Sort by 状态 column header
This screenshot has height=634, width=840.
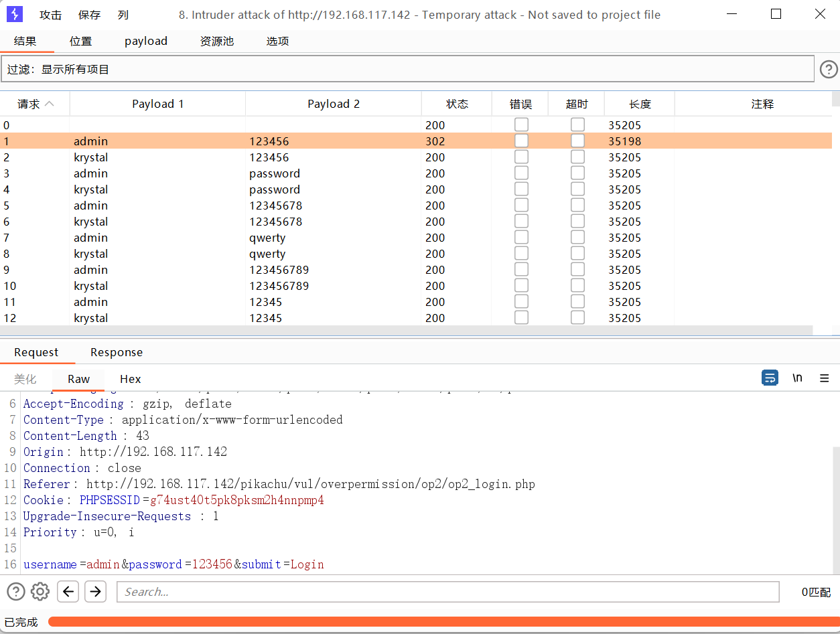(457, 104)
